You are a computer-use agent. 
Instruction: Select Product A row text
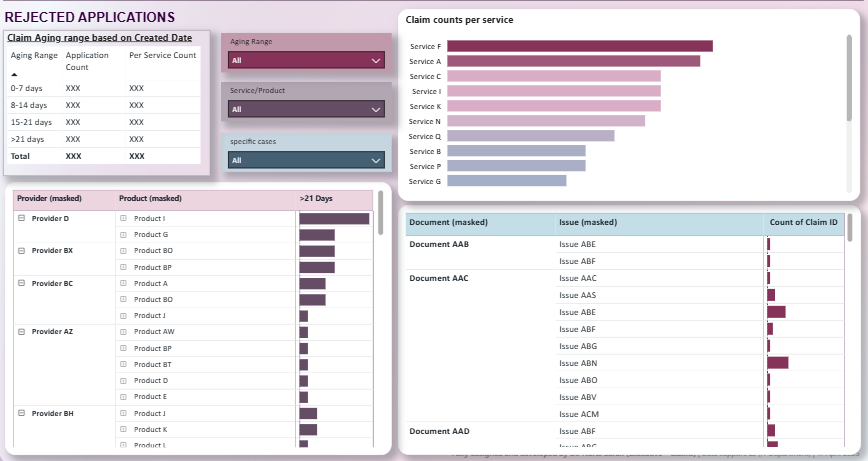pyautogui.click(x=151, y=283)
